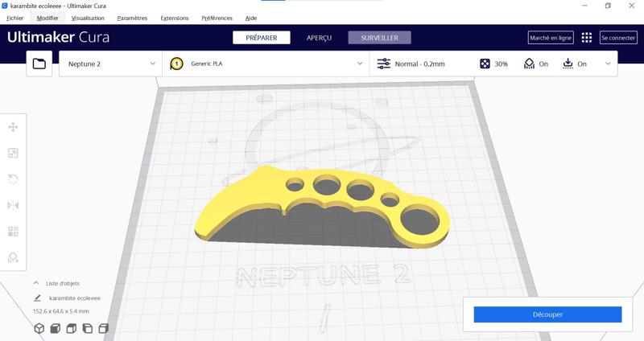The width and height of the screenshot is (644, 341).
Task: Open the Extensions menu
Action: (175, 18)
